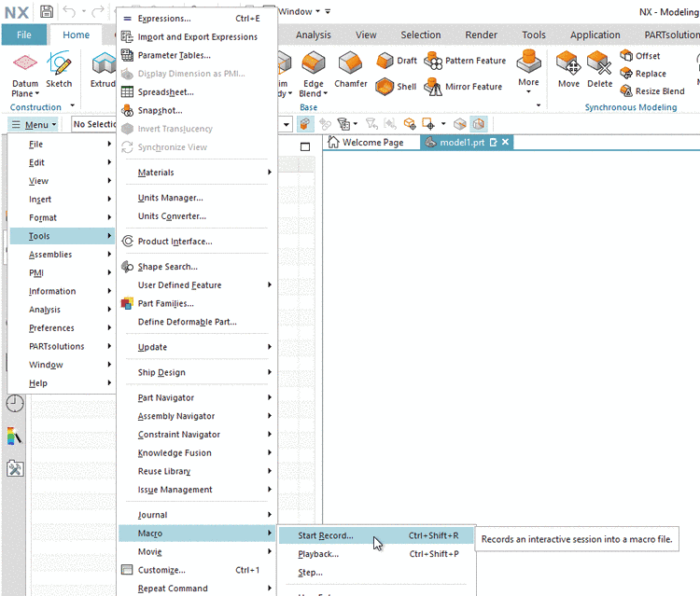Switch to the Home ribbon tab

coord(76,35)
